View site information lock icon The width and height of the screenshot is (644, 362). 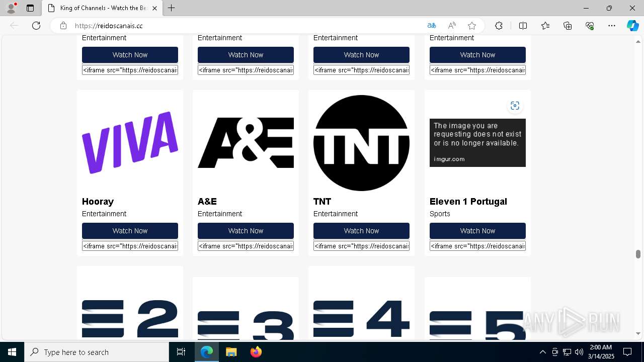click(63, 26)
